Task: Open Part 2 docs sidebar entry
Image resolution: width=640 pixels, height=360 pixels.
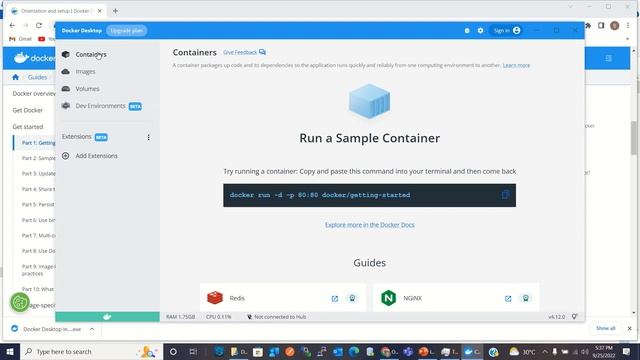Action: coord(38,158)
